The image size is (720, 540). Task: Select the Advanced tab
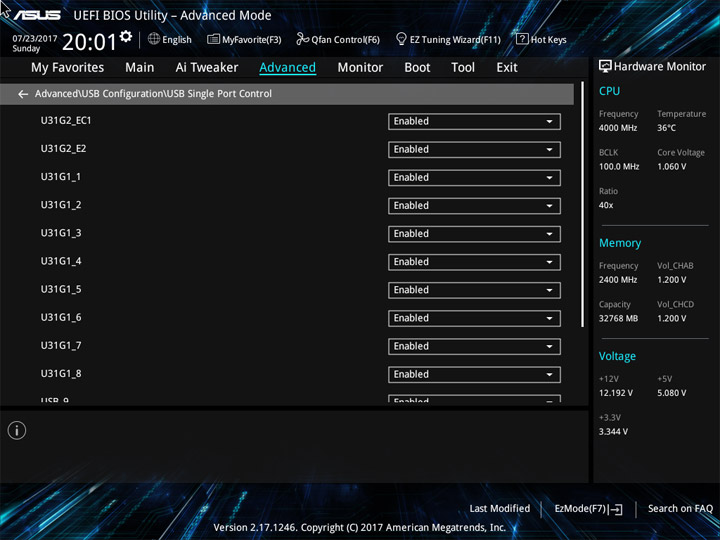[287, 68]
